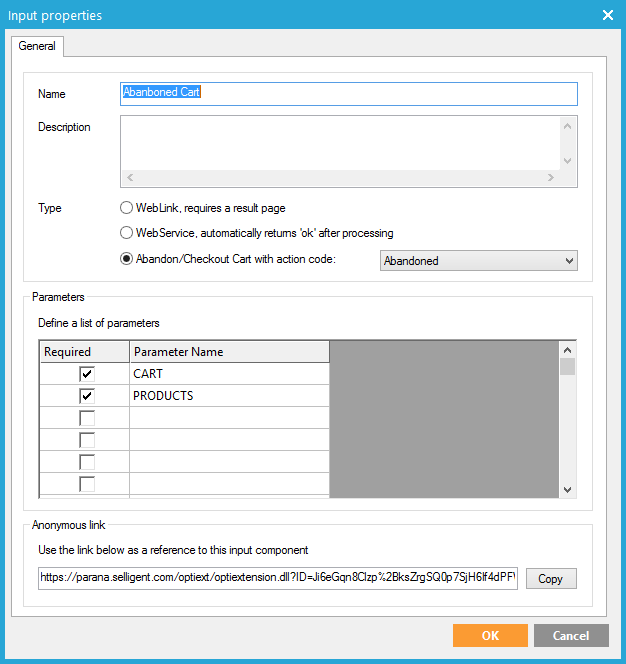The width and height of the screenshot is (626, 664).
Task: Uncheck Required for PRODUCTS parameter
Action: coord(88,396)
